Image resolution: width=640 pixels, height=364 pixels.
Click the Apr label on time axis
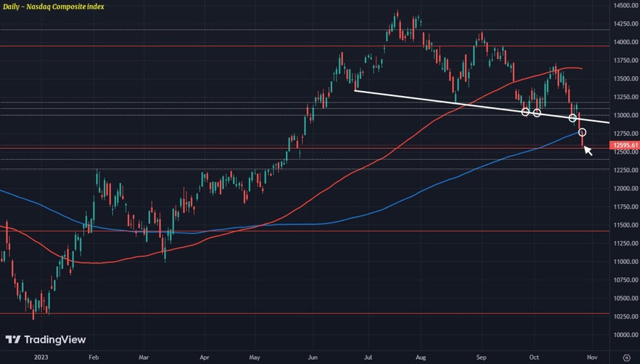point(204,357)
